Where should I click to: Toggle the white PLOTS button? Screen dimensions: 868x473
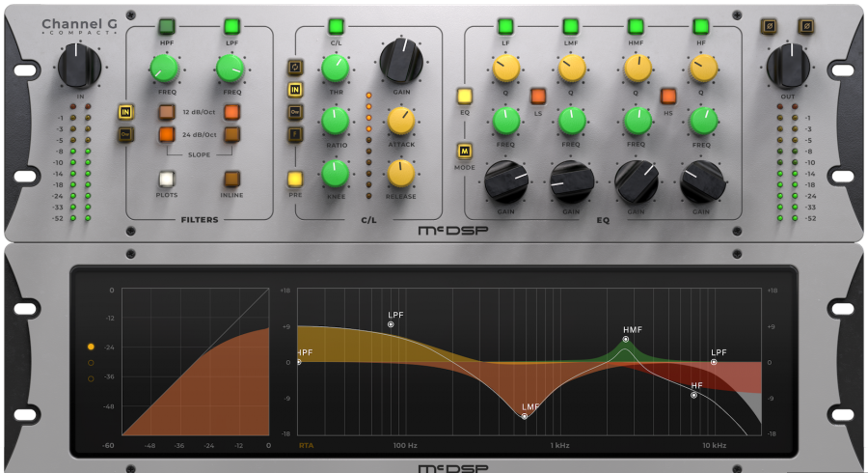[x=167, y=180]
